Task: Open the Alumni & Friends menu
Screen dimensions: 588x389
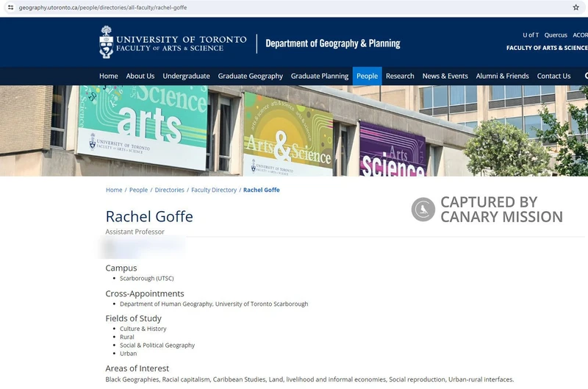Action: [x=502, y=76]
